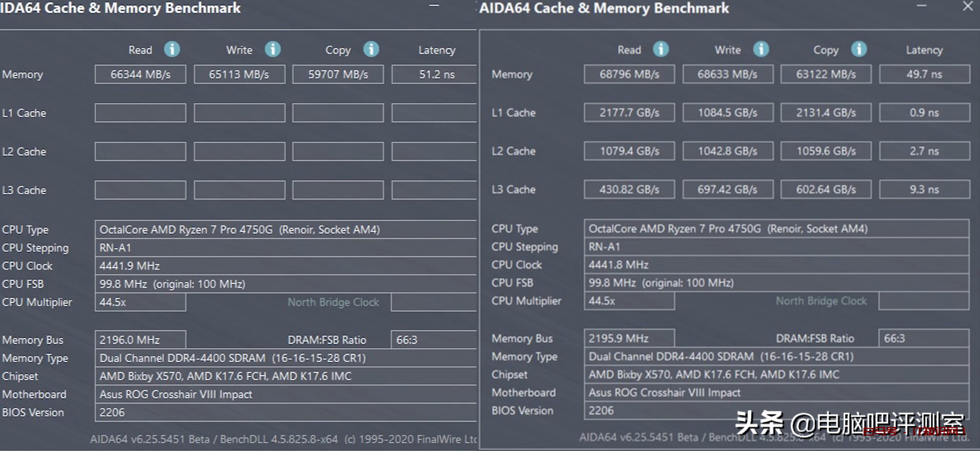Click the 49.7 ns Memory Latency box

click(924, 74)
